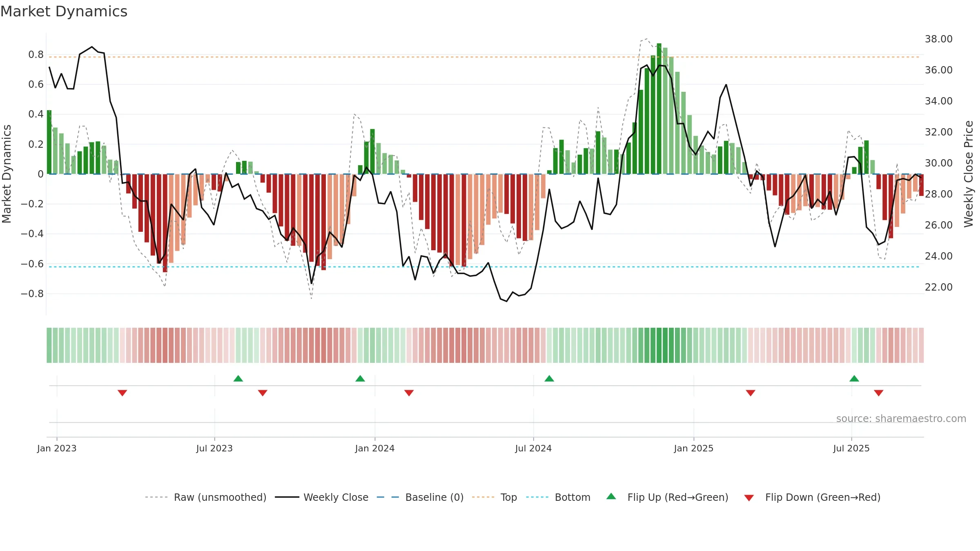Viewport: 980px width, 551px height.
Task: Click the Jul 2025 x-axis label
Action: pos(851,448)
